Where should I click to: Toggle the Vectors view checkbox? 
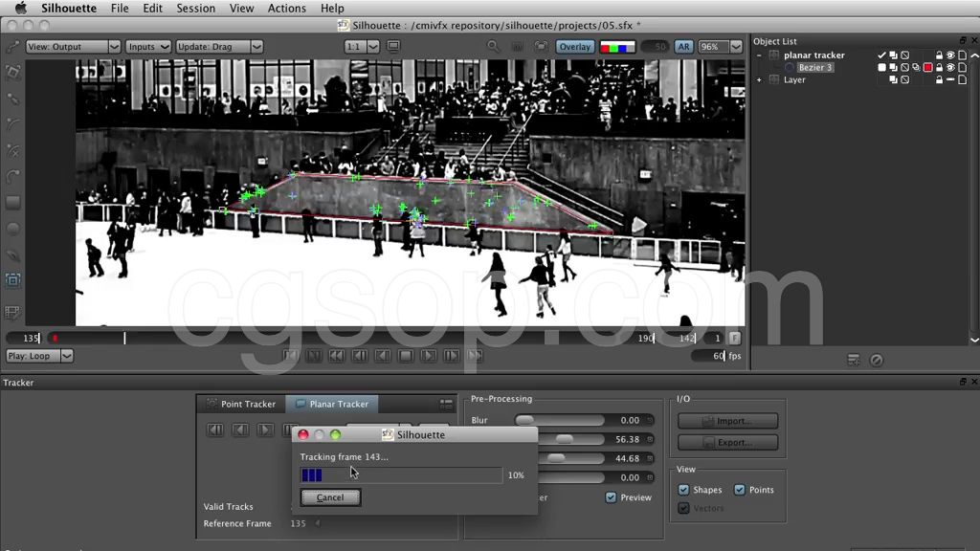click(683, 508)
